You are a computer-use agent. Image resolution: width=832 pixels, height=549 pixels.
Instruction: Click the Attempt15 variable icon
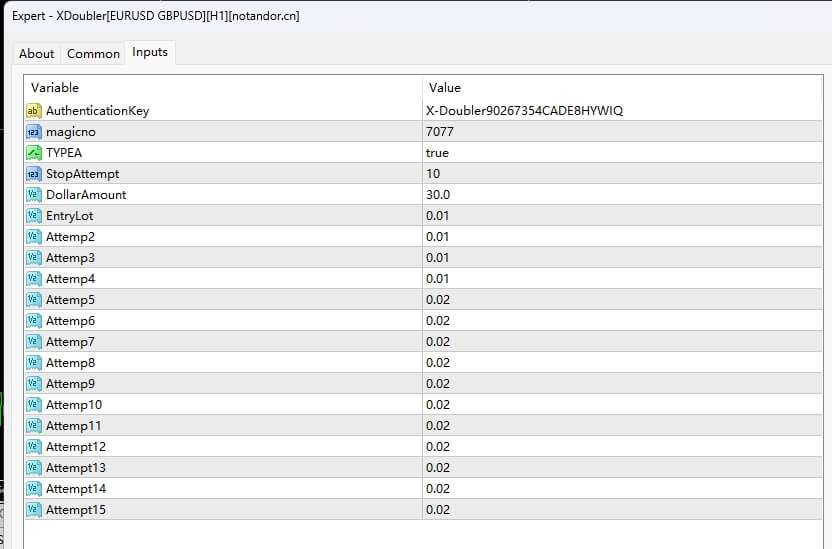pos(33,510)
